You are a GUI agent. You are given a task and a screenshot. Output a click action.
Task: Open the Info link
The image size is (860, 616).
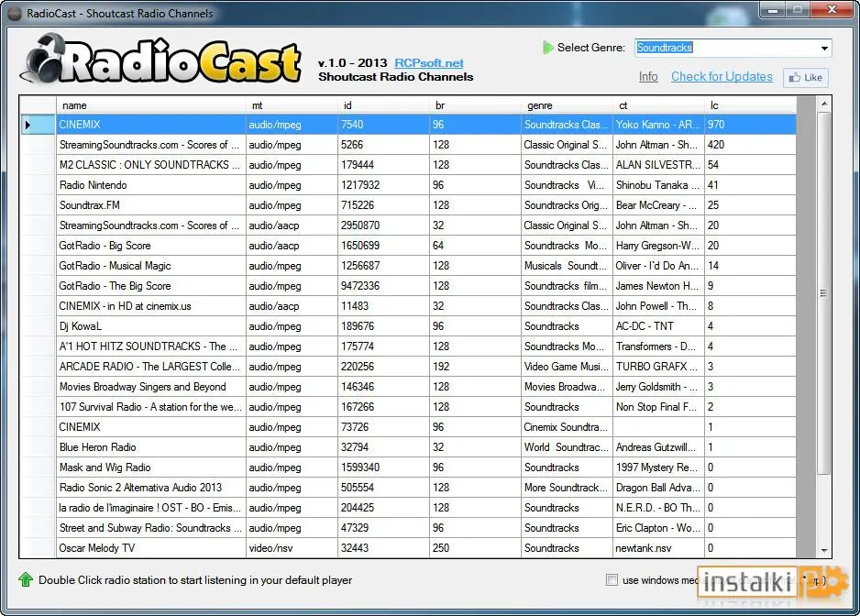[648, 77]
